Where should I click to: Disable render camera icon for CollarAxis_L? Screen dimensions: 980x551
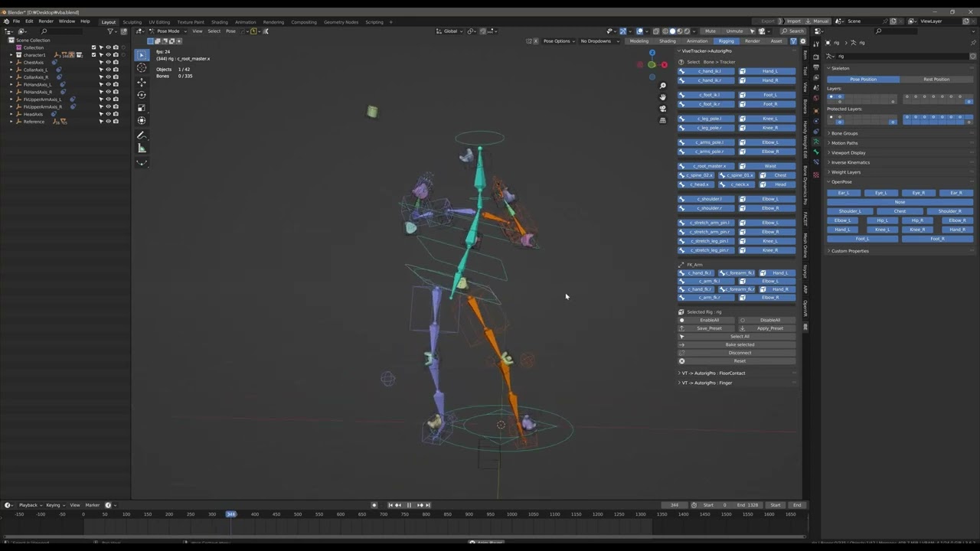[x=116, y=70]
